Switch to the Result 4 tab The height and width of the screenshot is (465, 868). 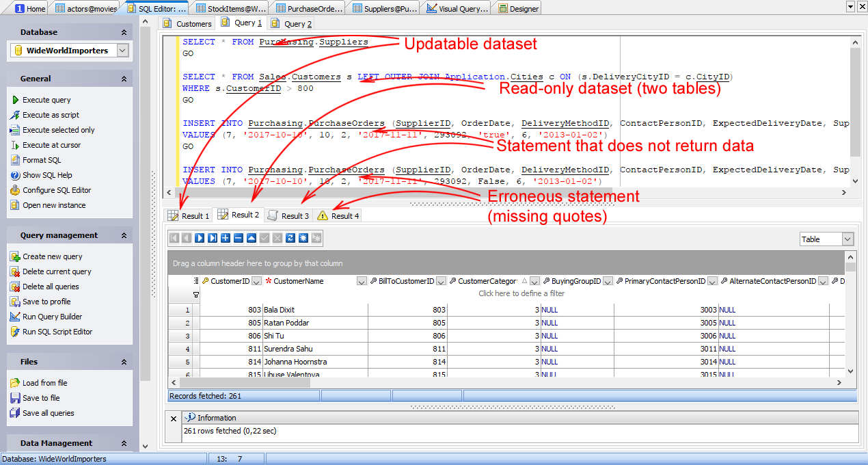338,215
